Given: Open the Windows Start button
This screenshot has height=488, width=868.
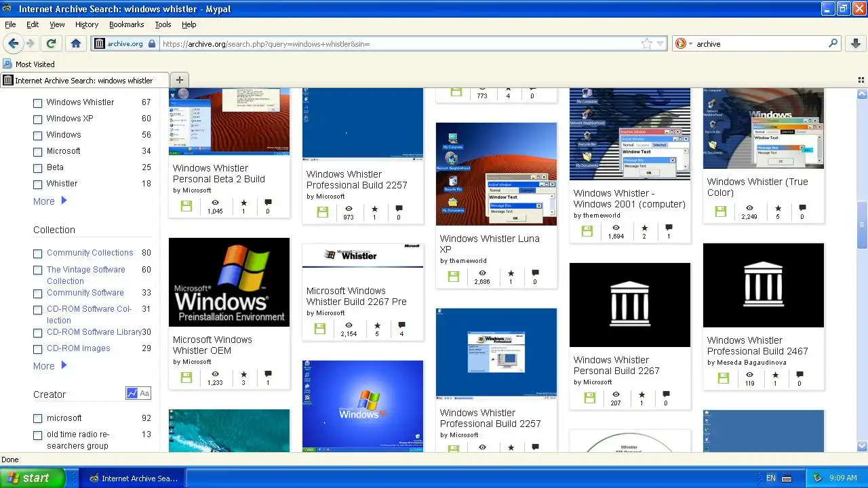Looking at the screenshot, I should pos(33,478).
